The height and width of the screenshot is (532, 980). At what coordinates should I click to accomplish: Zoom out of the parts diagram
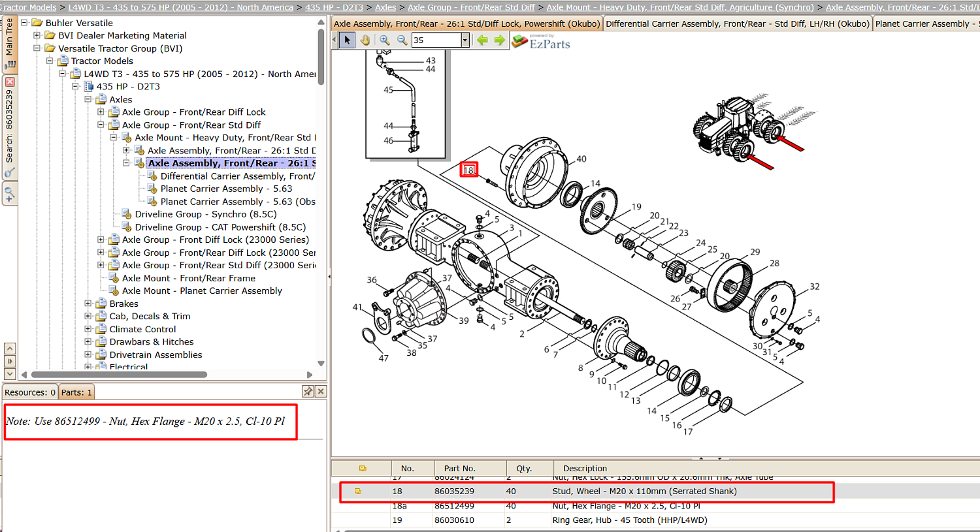point(402,40)
